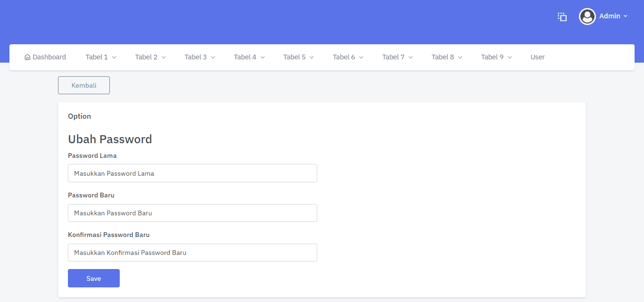Open the Admin user avatar
This screenshot has height=302, width=644.
click(x=587, y=16)
